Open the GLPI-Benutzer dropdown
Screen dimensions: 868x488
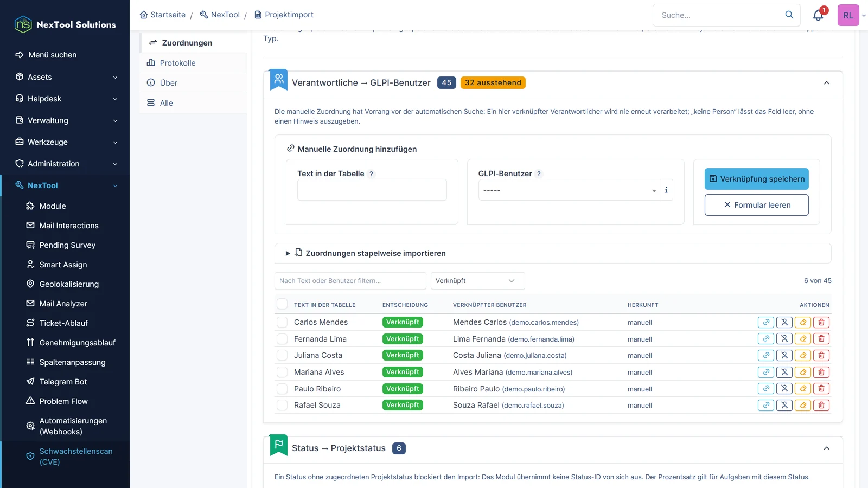pyautogui.click(x=569, y=190)
